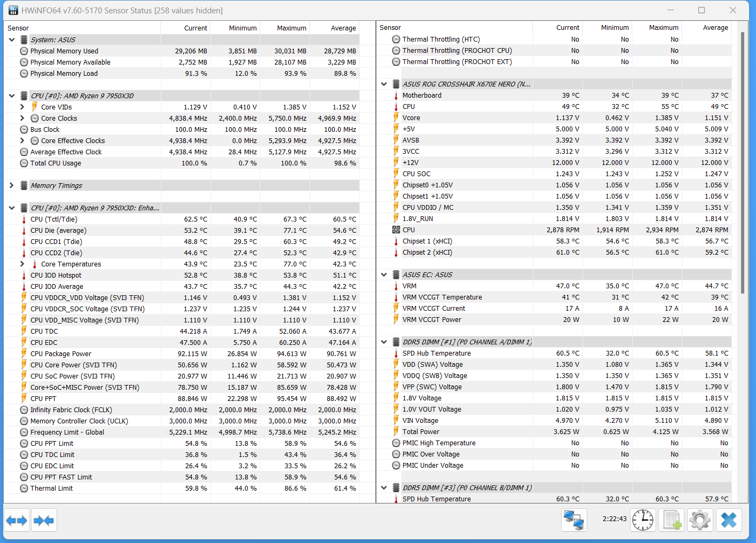Click circle icon beside Total CPU Usage
This screenshot has width=756, height=543.
(24, 163)
